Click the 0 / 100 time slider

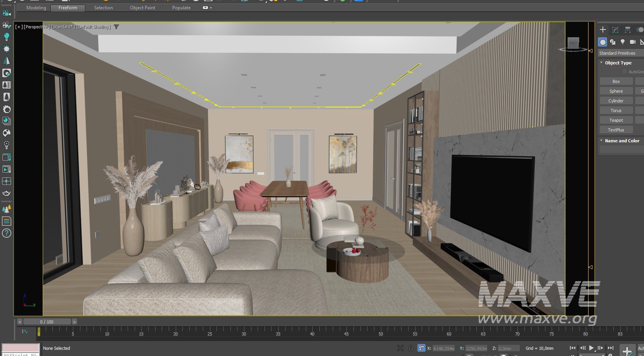click(x=47, y=322)
